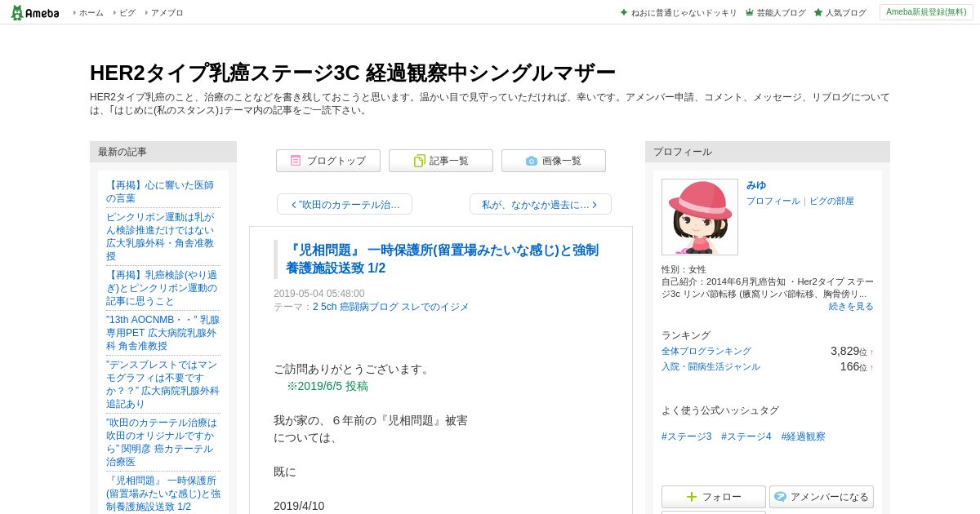Click Ameba新規登録(無料) button
The image size is (980, 514).
(x=926, y=12)
